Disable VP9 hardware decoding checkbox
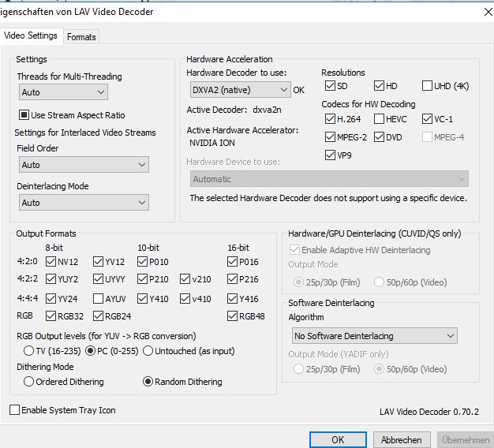 point(330,155)
